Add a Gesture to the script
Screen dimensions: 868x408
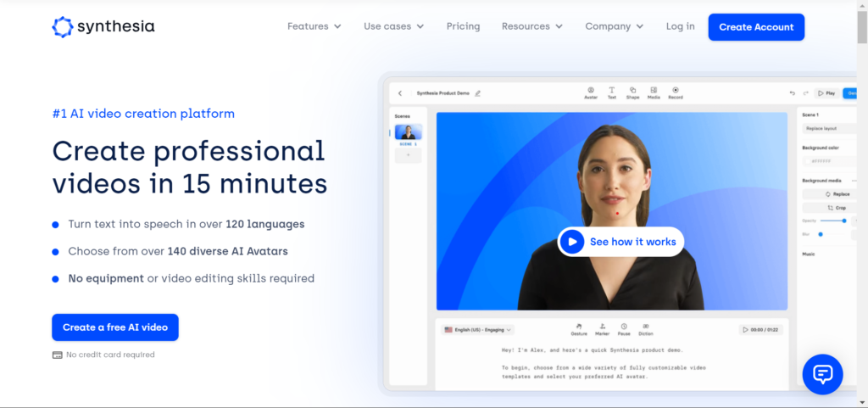click(x=580, y=328)
